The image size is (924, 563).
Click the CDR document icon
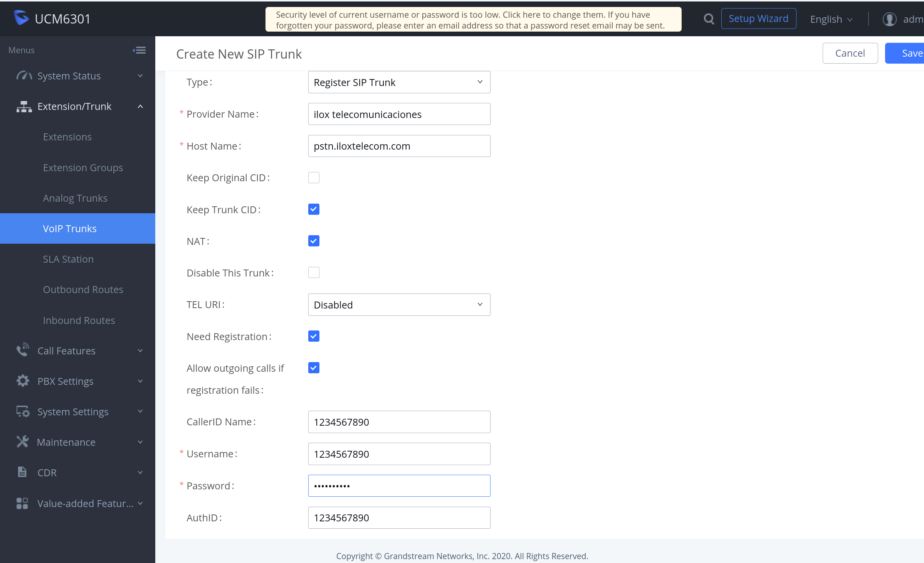(x=22, y=472)
